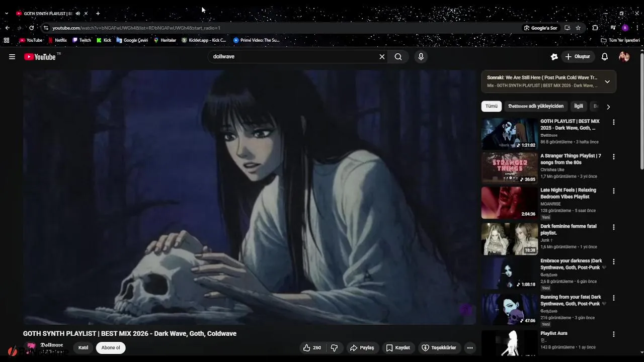Submit search with the magnifier button
The height and width of the screenshot is (362, 644).
coord(398,57)
